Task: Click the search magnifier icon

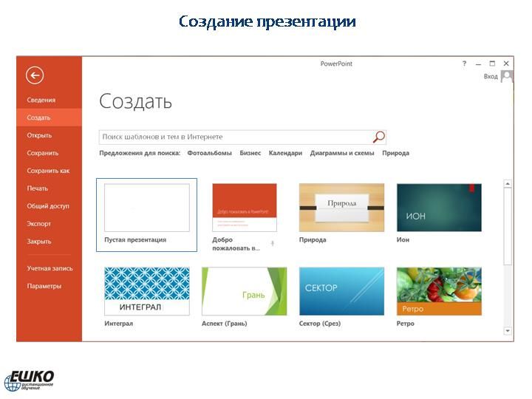Action: click(378, 137)
